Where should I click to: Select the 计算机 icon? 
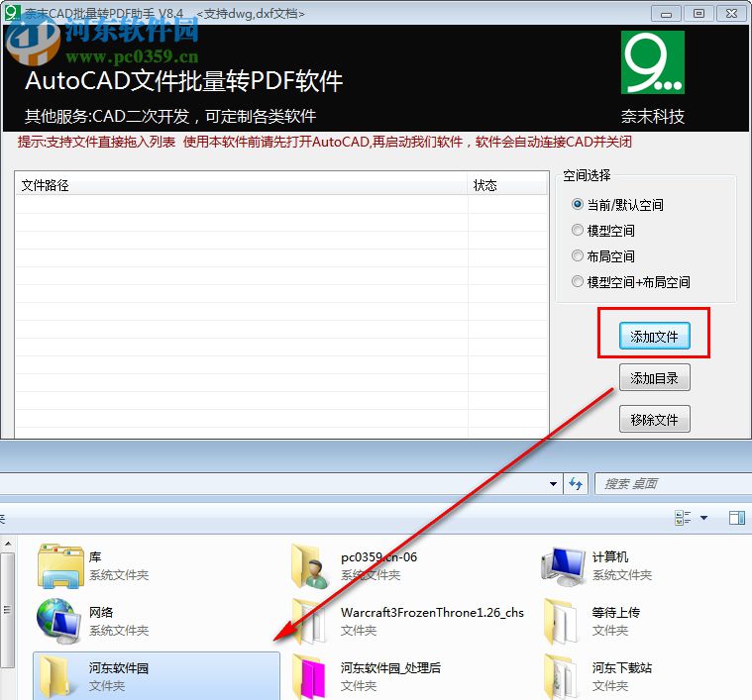[x=596, y=565]
